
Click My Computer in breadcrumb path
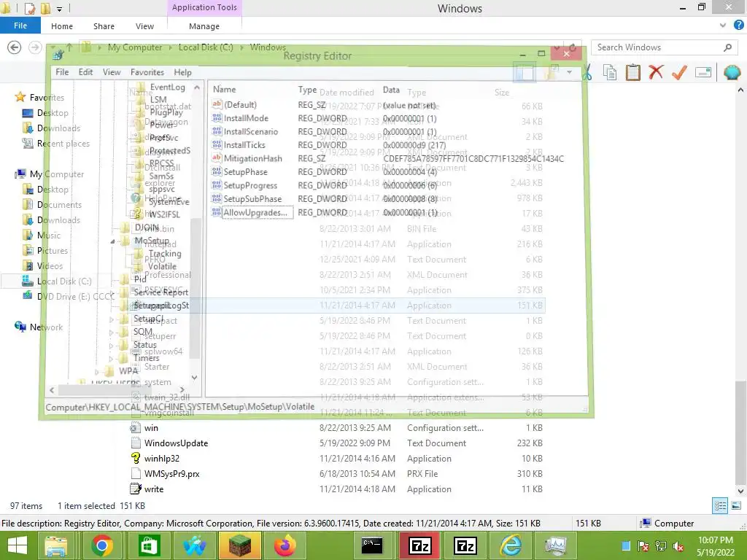pyautogui.click(x=135, y=47)
